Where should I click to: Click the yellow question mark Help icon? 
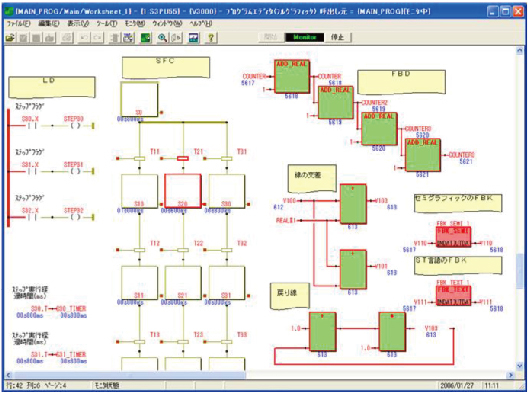[211, 37]
